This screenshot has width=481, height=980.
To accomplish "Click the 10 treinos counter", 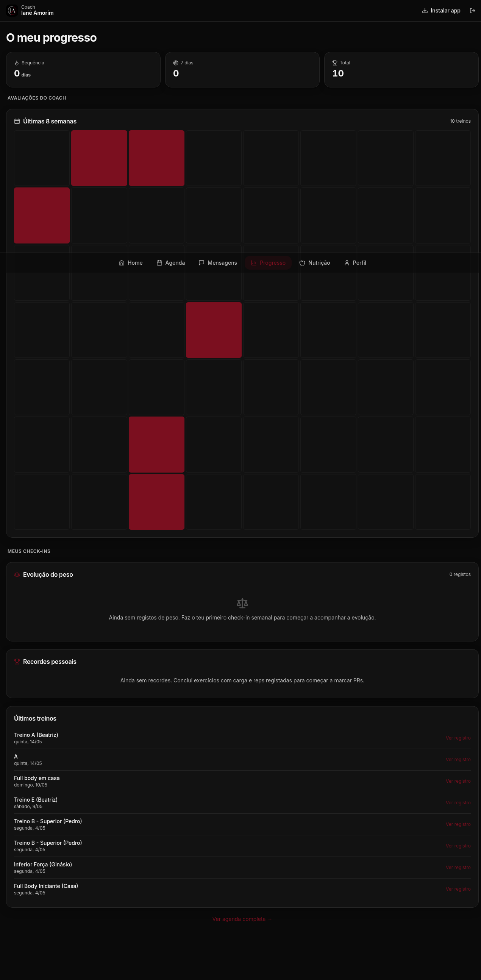I will (460, 121).
